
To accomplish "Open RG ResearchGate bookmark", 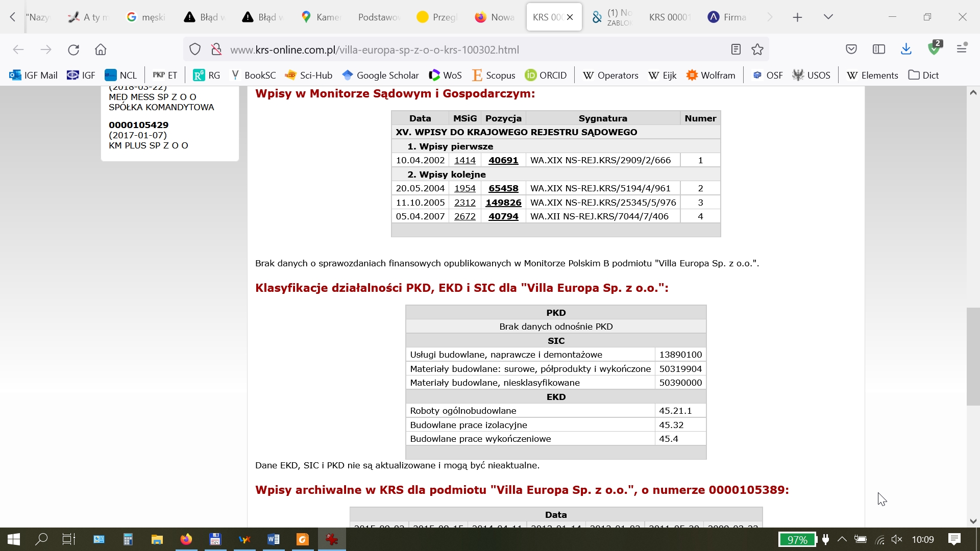I will [207, 76].
